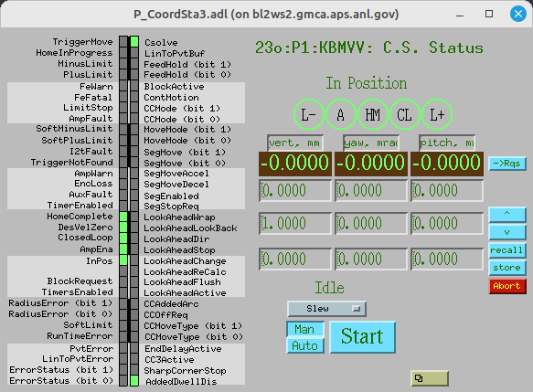Click the down (v) button
The width and height of the screenshot is (533, 392).
(x=507, y=232)
